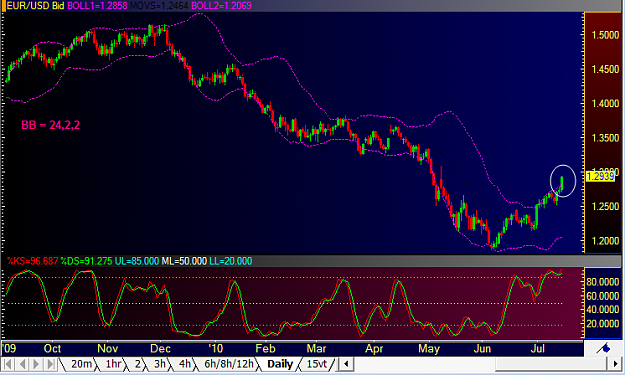Click the '09 year axis label
The height and width of the screenshot is (375, 625).
tap(9, 349)
